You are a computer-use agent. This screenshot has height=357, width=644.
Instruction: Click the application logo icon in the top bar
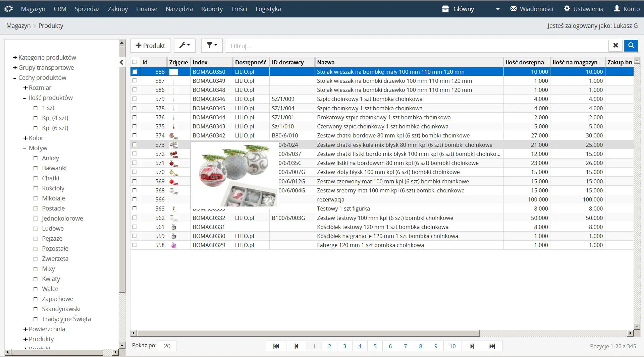(8, 9)
